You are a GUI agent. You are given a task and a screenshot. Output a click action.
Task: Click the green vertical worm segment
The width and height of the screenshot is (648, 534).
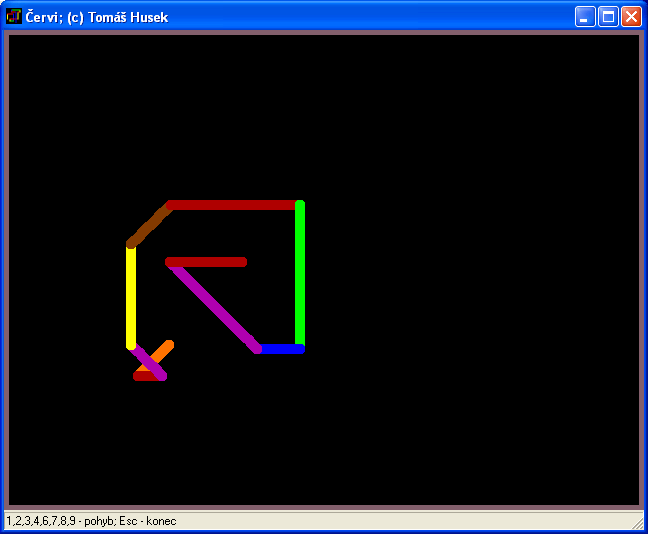(x=300, y=275)
